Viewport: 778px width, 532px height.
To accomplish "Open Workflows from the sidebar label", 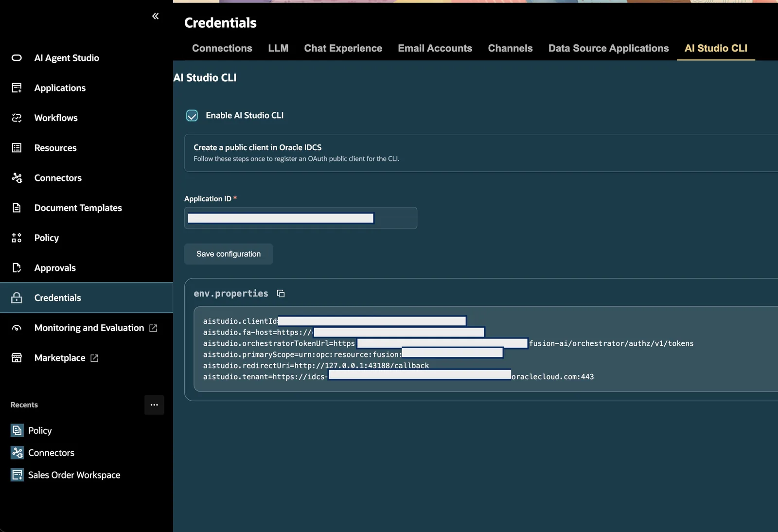I will [56, 118].
